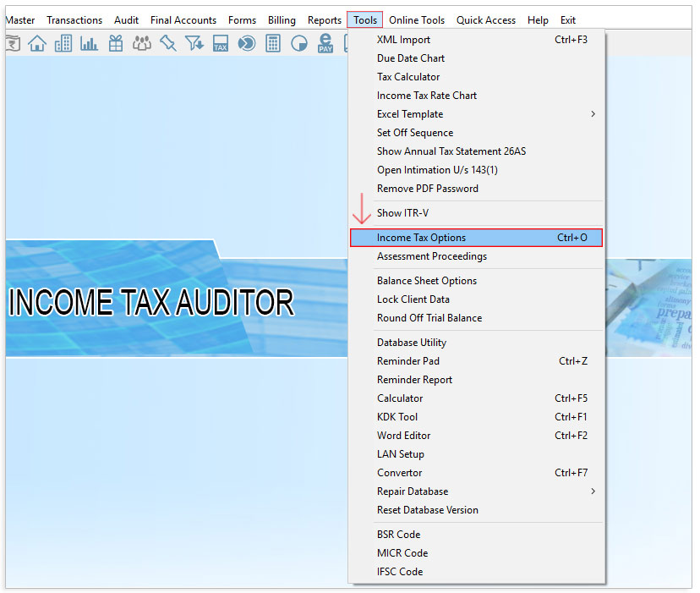This screenshot has width=700, height=593.
Task: Open the Billing menu
Action: 282,20
